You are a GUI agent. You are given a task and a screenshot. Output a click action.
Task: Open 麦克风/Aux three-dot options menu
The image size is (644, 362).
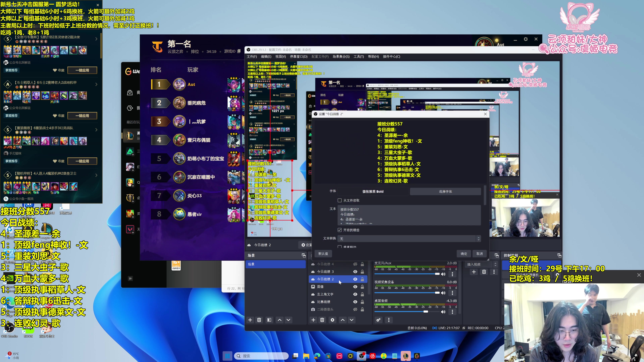click(452, 274)
